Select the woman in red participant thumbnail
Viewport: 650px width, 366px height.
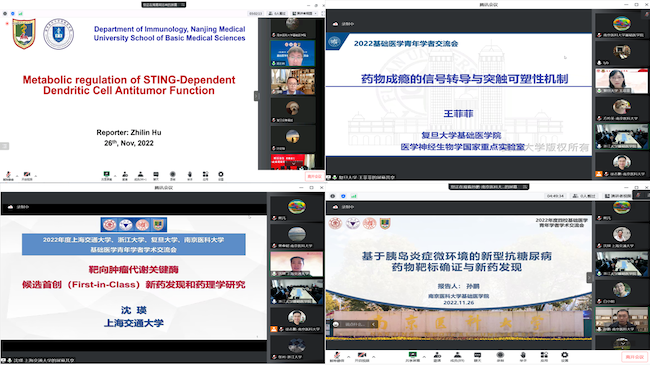(x=621, y=81)
